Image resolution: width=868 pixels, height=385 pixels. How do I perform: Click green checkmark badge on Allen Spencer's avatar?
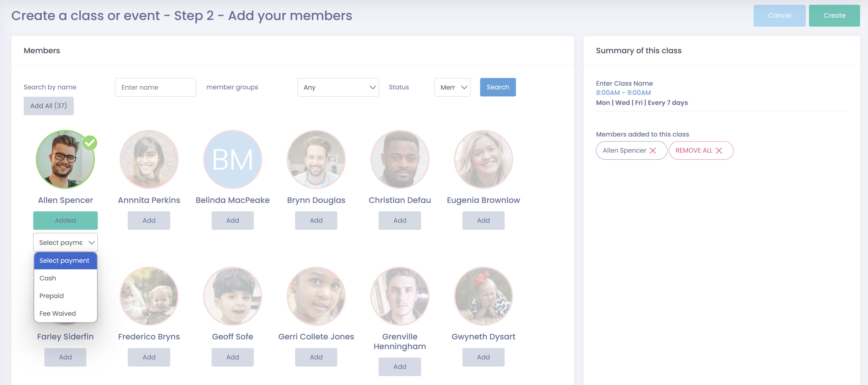90,143
